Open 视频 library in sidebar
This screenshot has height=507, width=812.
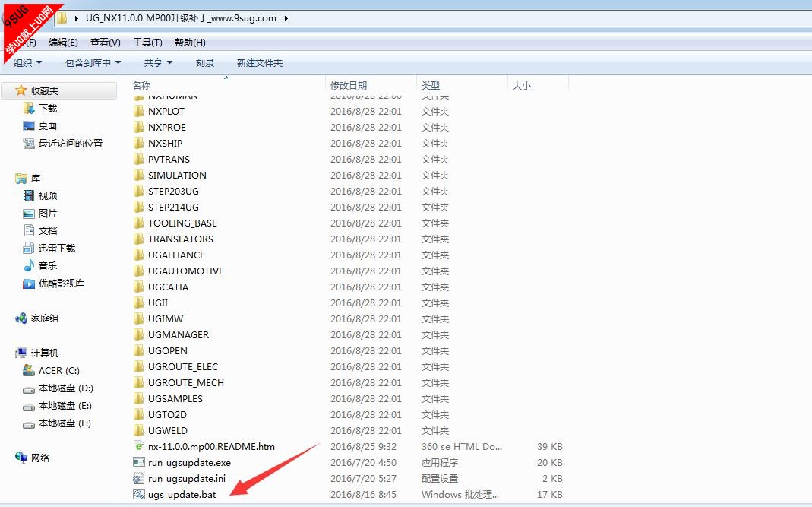click(x=40, y=196)
